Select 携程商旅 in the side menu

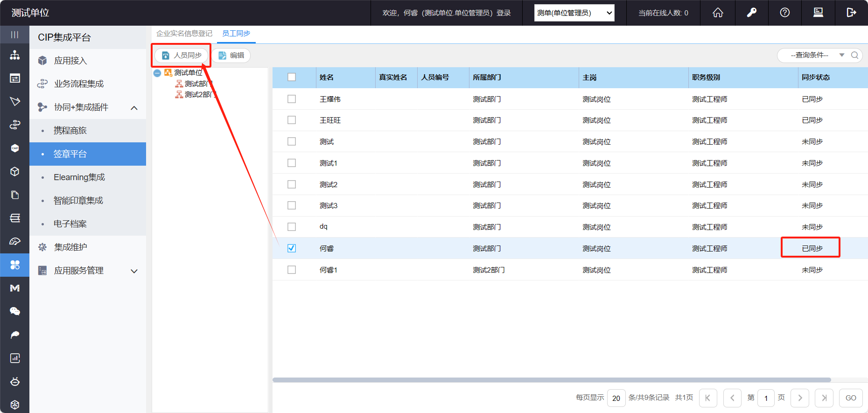click(x=70, y=131)
